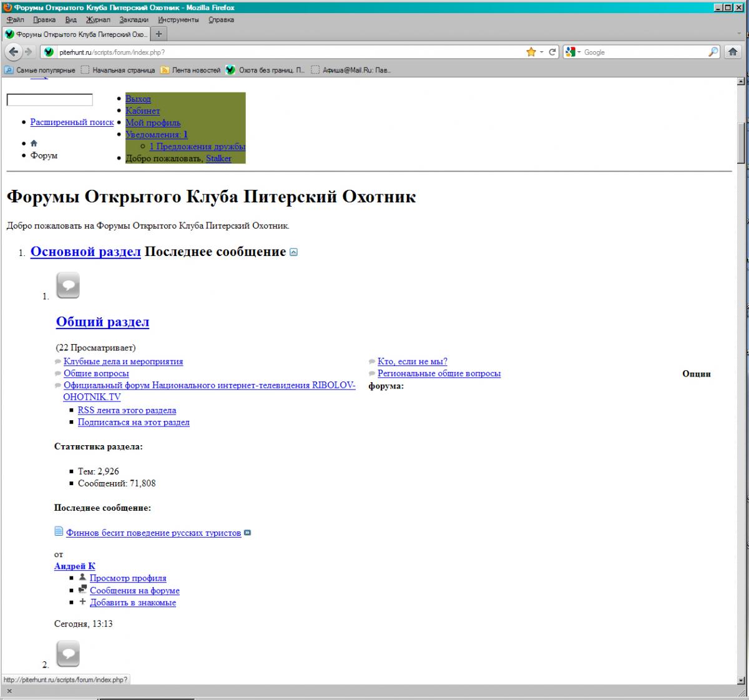The image size is (749, 700).
Task: Open the Клубные дела и мероприятия subforum
Action: [x=123, y=362]
